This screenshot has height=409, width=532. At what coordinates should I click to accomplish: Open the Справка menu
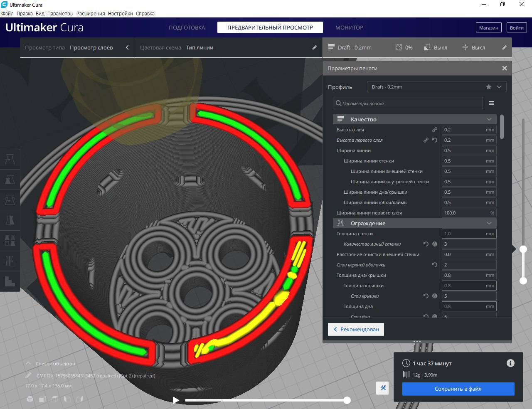pos(145,13)
